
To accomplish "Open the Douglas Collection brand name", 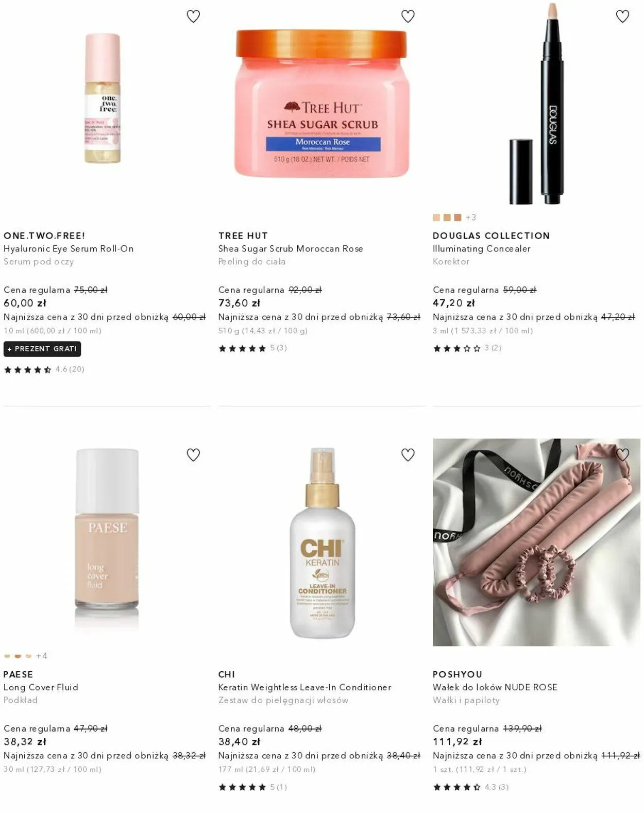I will [x=491, y=235].
